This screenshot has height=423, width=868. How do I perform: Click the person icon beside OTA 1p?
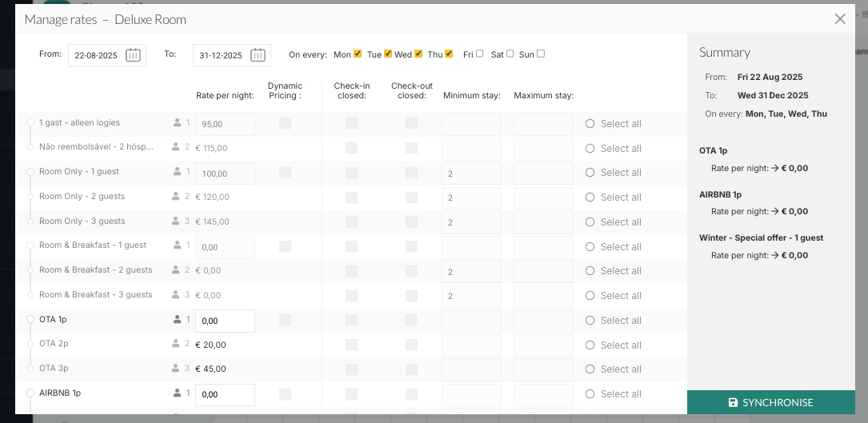[177, 320]
